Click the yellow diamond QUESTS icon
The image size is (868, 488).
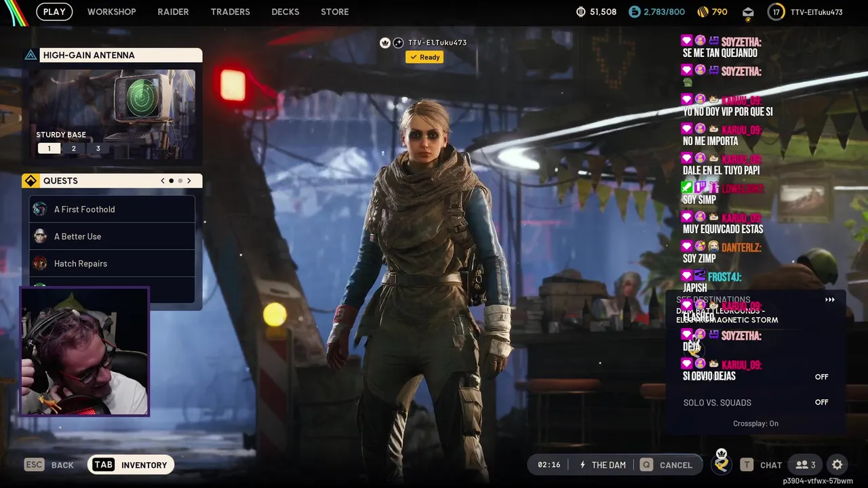[x=30, y=181]
